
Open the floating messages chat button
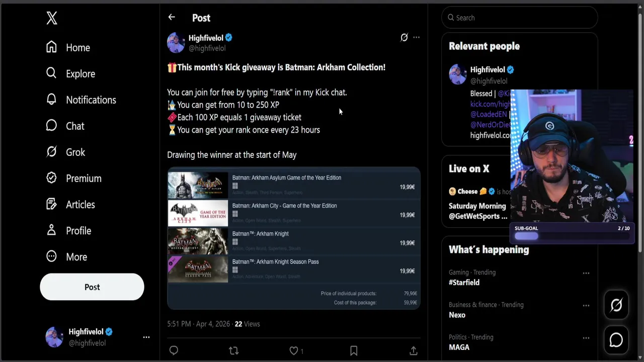pyautogui.click(x=616, y=340)
